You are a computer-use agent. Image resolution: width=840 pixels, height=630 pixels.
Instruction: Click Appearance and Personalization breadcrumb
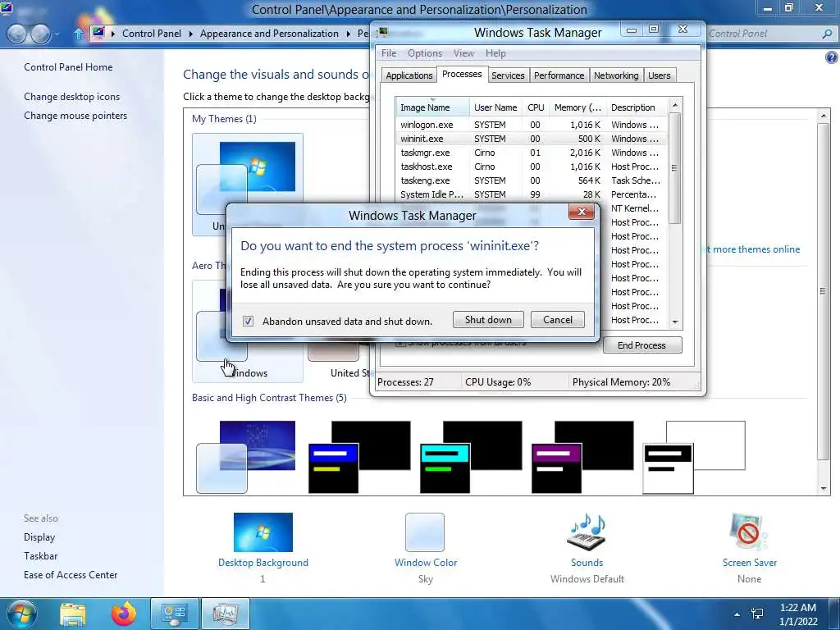click(x=269, y=33)
